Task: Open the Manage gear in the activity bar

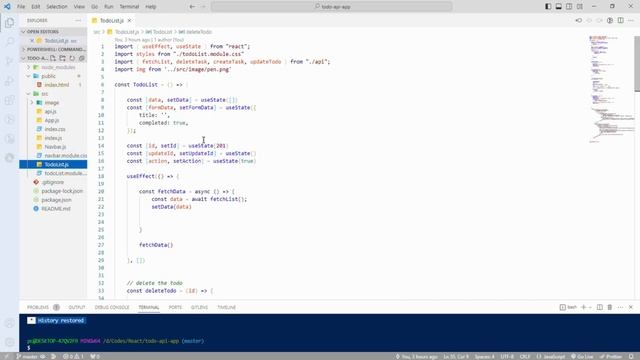Action: (9, 342)
